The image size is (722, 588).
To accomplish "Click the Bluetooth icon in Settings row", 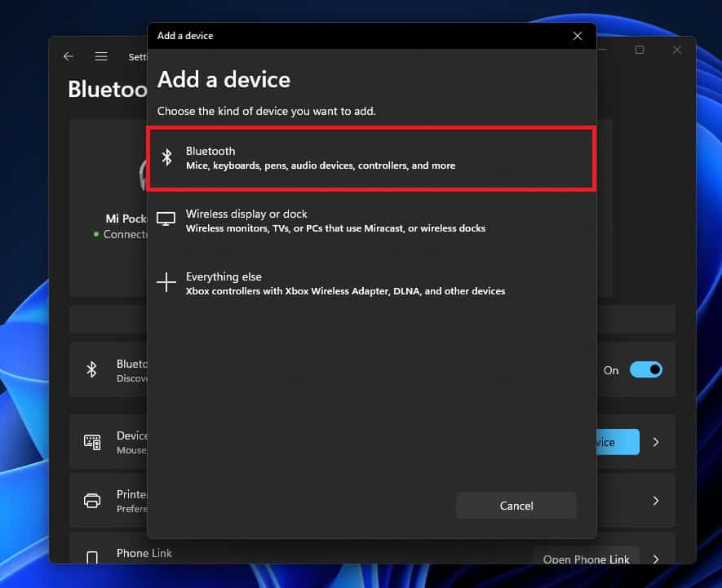I will [91, 369].
